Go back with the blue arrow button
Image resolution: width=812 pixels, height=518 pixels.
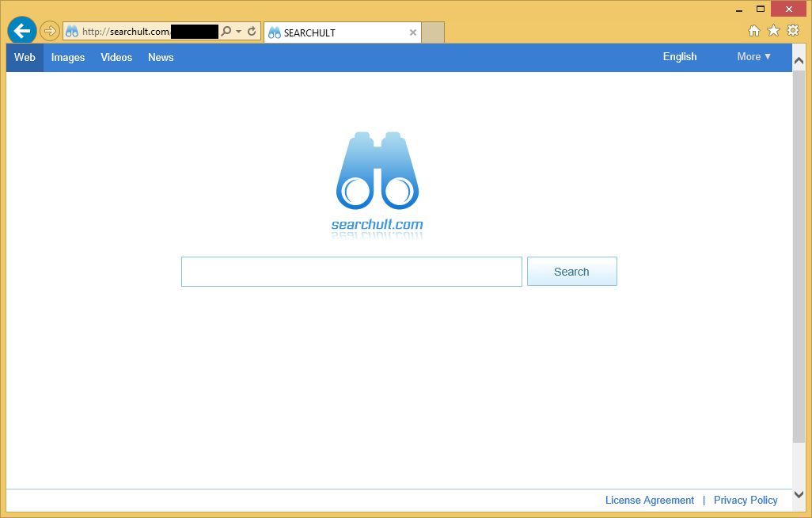(x=21, y=31)
